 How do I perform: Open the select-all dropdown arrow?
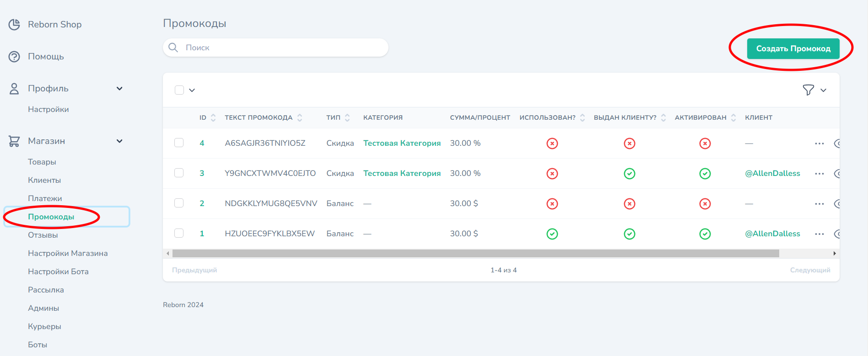[x=192, y=90]
